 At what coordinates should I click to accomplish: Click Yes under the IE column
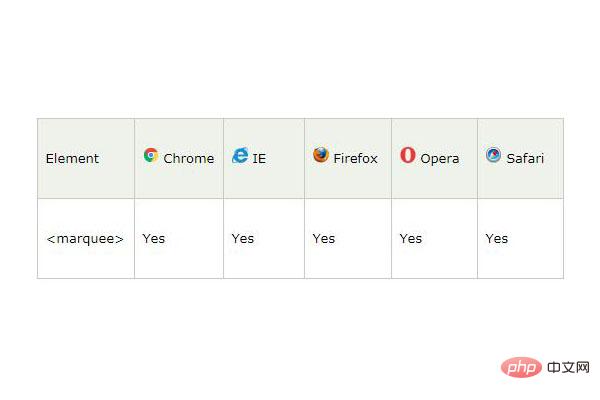(x=242, y=239)
